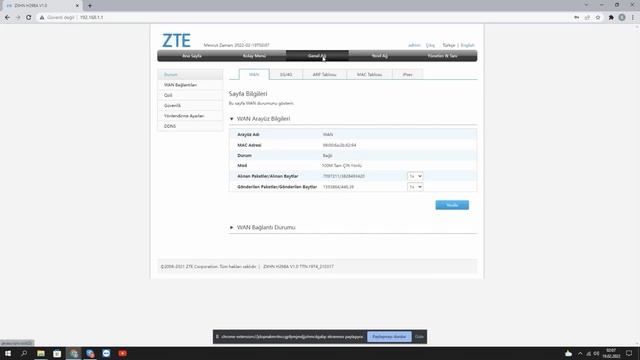The width and height of the screenshot is (640, 360).
Task: Open the Ana Sayfa main menu
Action: pos(192,56)
